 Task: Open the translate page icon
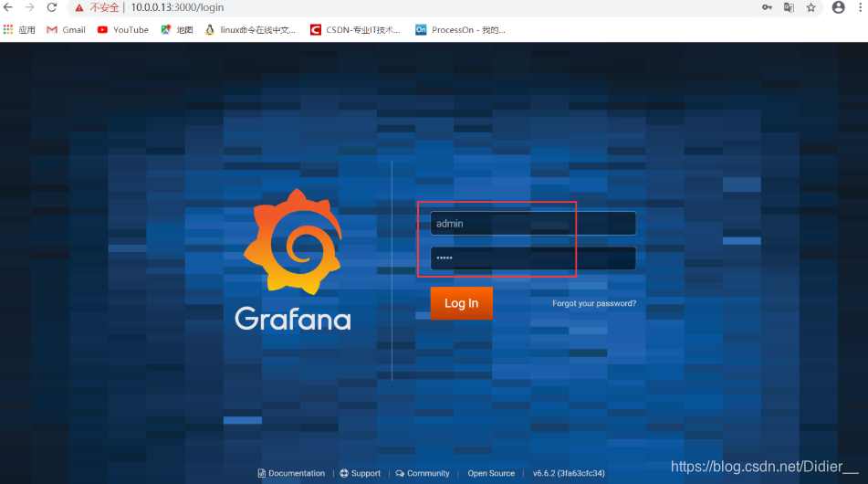(789, 7)
